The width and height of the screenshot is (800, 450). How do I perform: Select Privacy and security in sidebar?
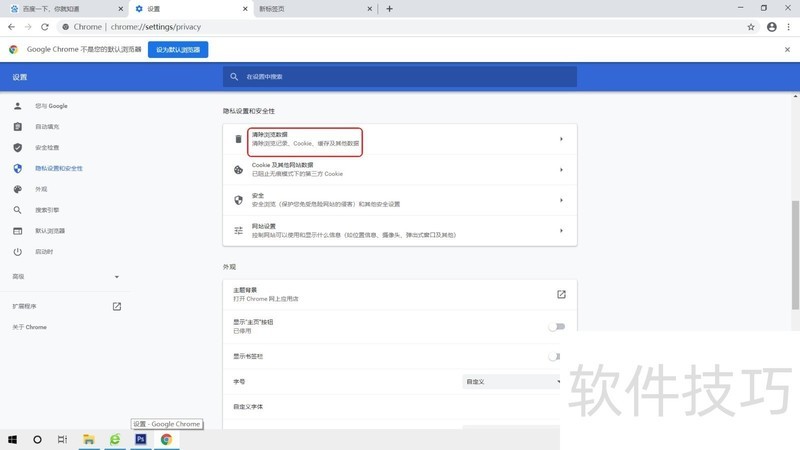point(59,168)
